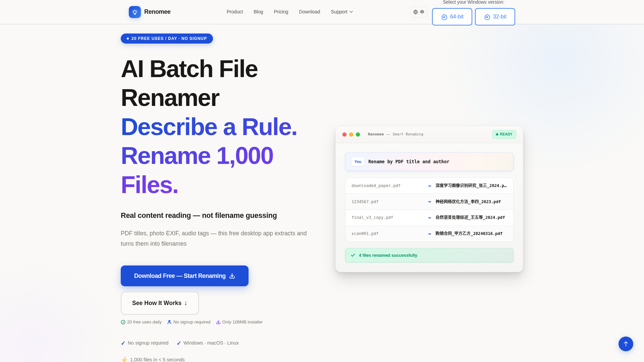Click the Windows · macOS · Linux text

click(x=211, y=343)
